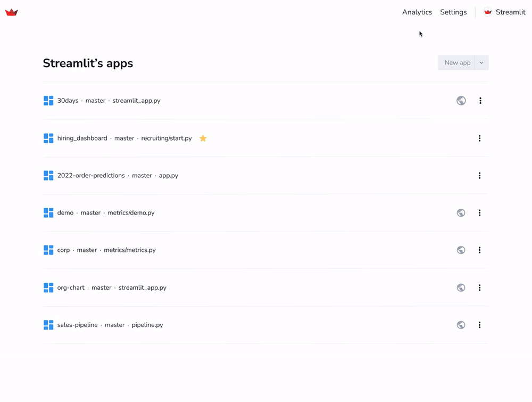This screenshot has width=532, height=402.
Task: Open the Settings page
Action: [x=453, y=12]
